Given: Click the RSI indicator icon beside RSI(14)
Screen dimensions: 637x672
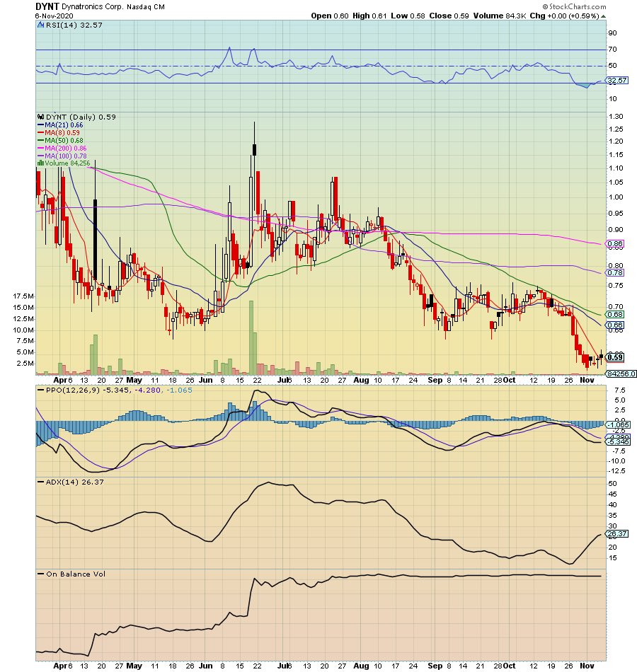Looking at the screenshot, I should pos(41,25).
